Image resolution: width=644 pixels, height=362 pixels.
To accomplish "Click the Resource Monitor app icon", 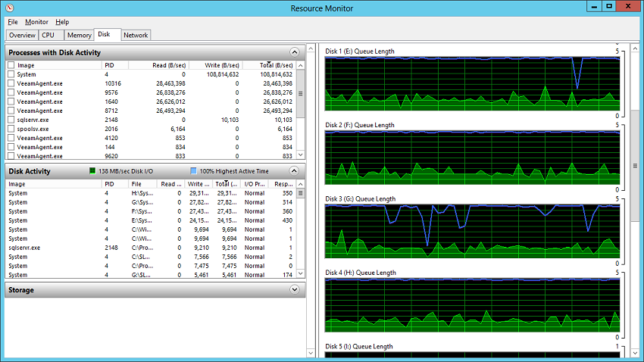I will (x=9, y=8).
